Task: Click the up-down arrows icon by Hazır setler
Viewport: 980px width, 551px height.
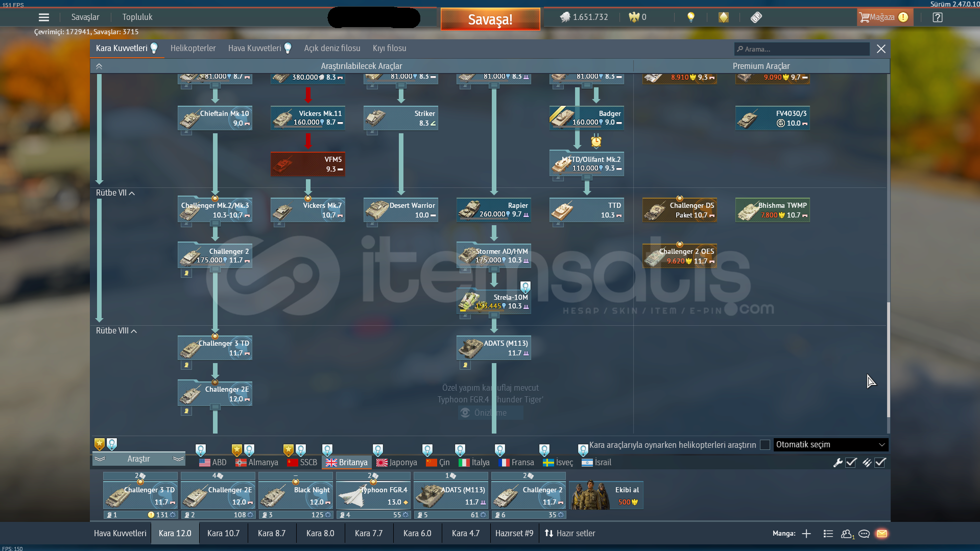Action: tap(549, 533)
